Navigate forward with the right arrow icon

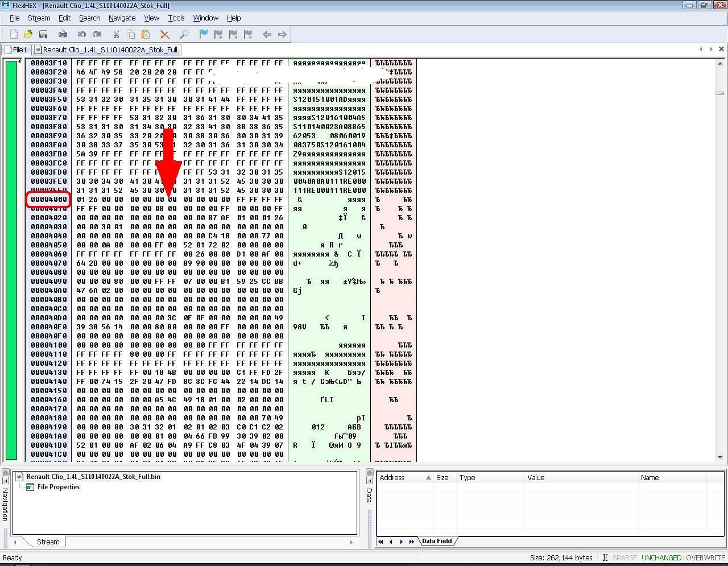(x=282, y=34)
